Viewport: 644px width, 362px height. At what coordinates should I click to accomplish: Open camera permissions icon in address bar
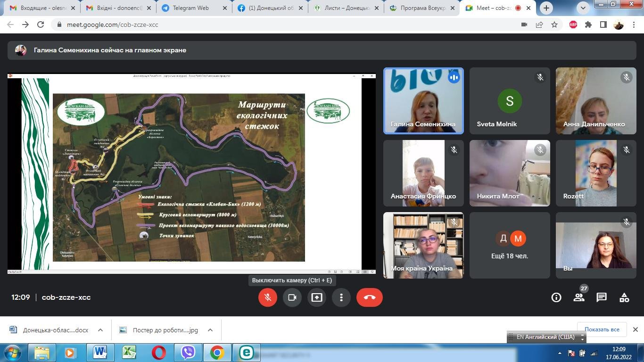pos(524,25)
